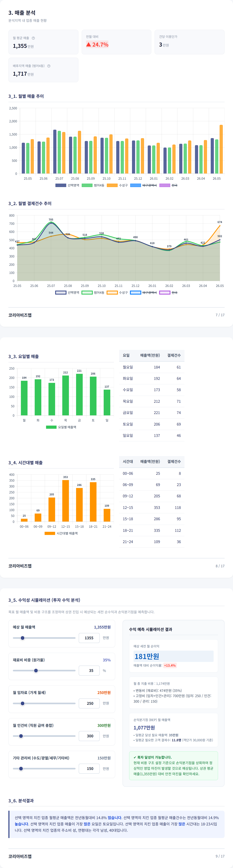Click the 21~24 row in the 시간대 table
233x868 pixels.
152,542
